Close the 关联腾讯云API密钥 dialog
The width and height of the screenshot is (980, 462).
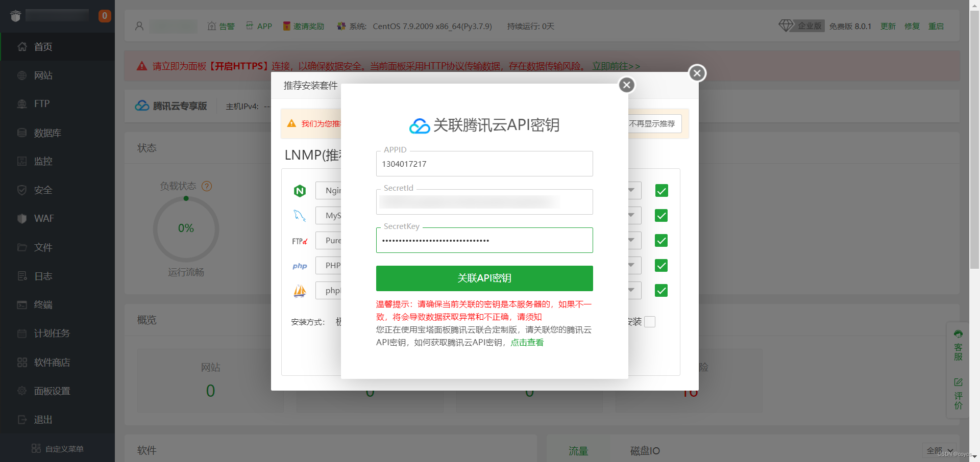coord(627,85)
